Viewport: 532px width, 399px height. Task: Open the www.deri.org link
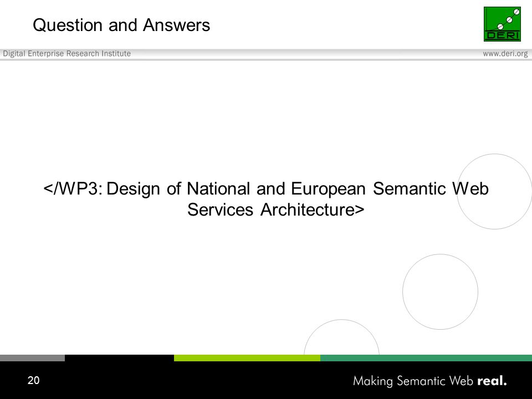(x=505, y=54)
